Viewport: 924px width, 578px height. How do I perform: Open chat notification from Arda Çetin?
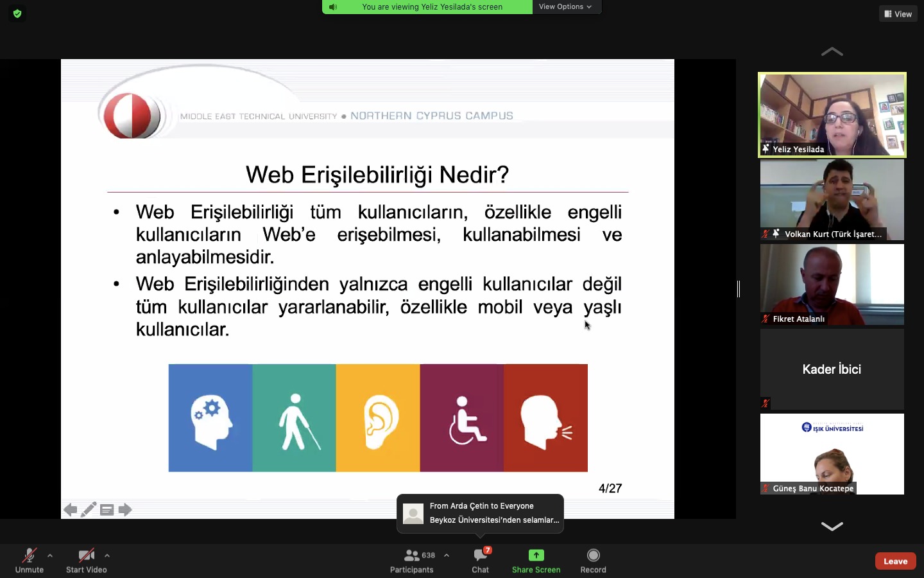(480, 513)
